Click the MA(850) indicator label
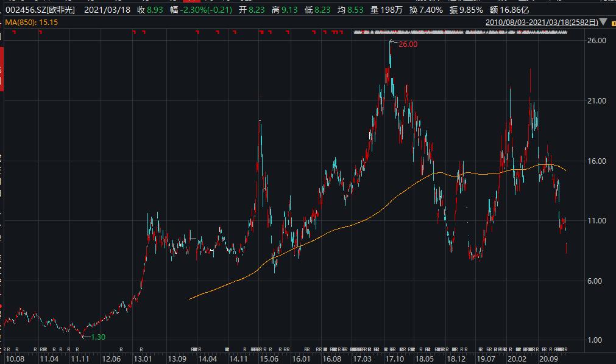This screenshot has height=364, width=616. (x=21, y=23)
